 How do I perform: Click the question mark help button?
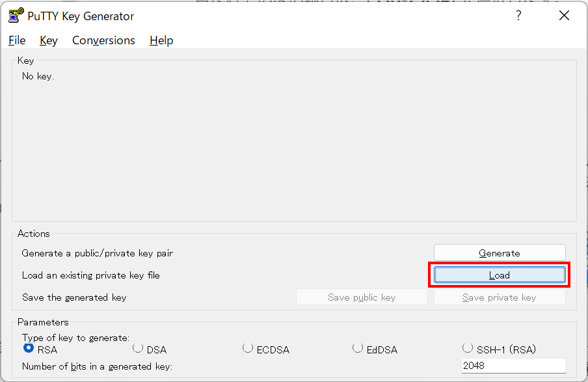(x=518, y=16)
